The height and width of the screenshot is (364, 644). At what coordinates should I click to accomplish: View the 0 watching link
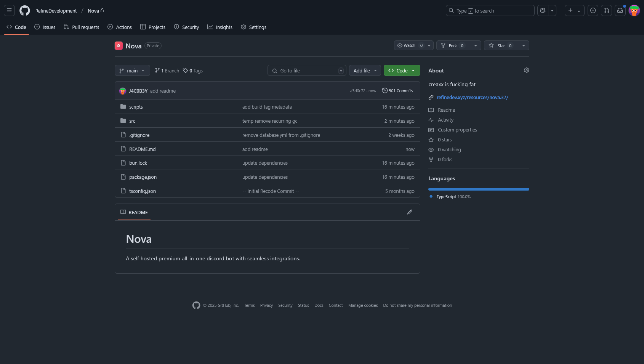[x=445, y=149]
